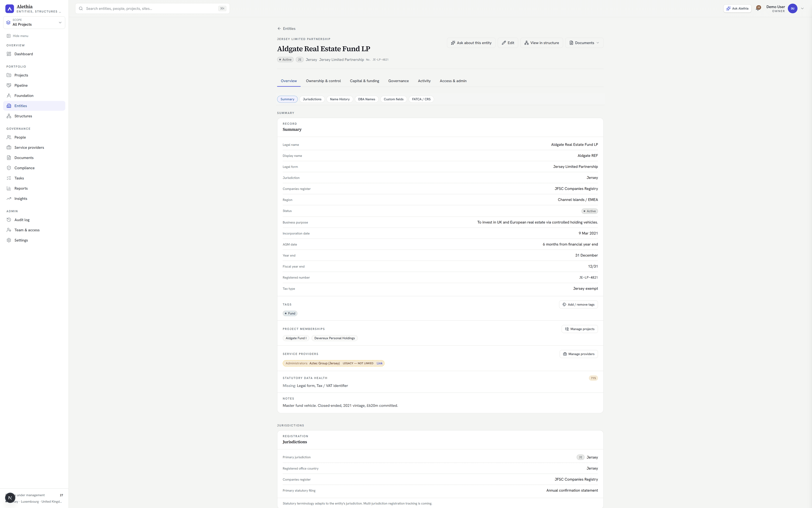Screen dimensions: 812x508
Task: Click the 9 Mar 2021 incorporation date
Action: tap(588, 233)
